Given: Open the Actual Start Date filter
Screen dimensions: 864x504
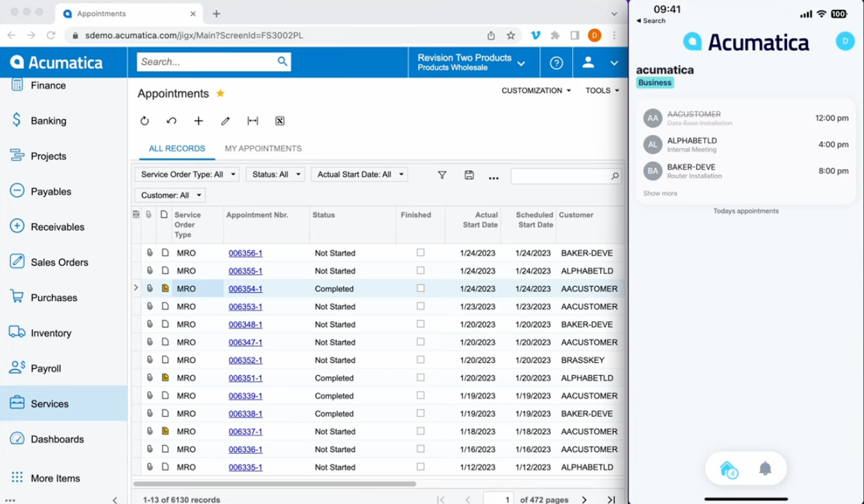Looking at the screenshot, I should [x=359, y=174].
